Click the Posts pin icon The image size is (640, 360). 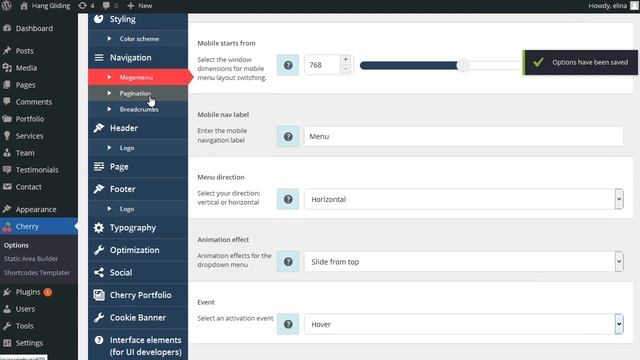[7, 51]
